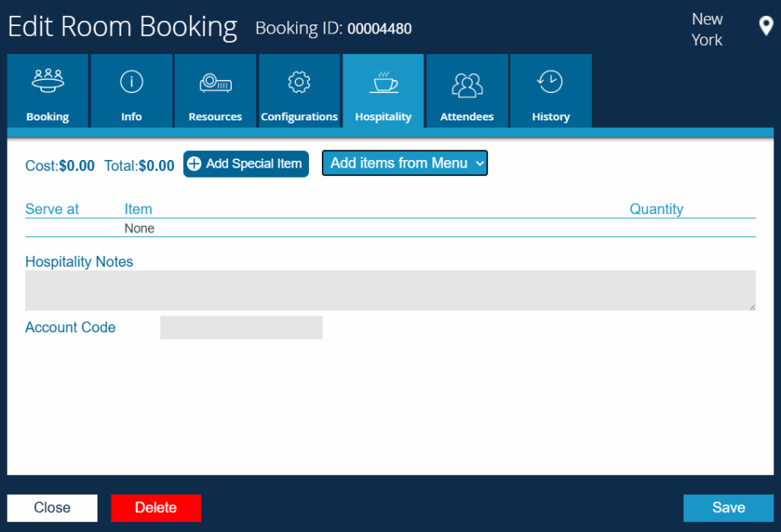
Task: Click the location pin icon beside New York
Action: click(x=766, y=27)
